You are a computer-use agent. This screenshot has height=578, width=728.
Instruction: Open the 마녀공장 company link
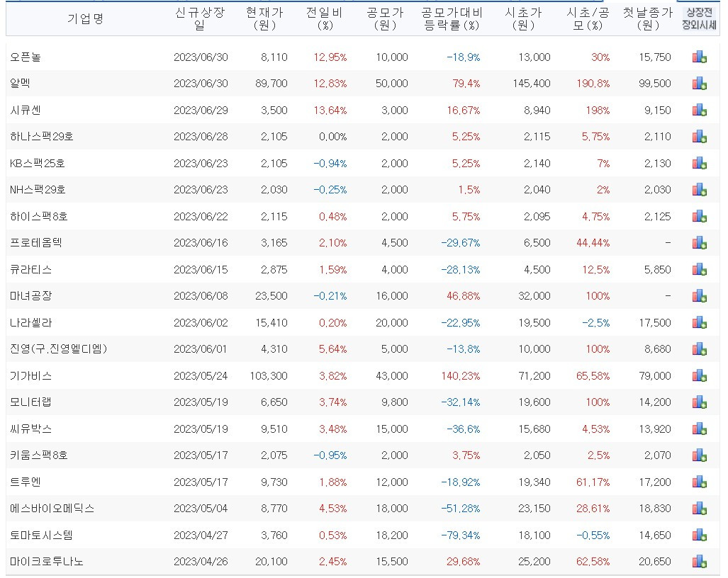click(x=30, y=296)
